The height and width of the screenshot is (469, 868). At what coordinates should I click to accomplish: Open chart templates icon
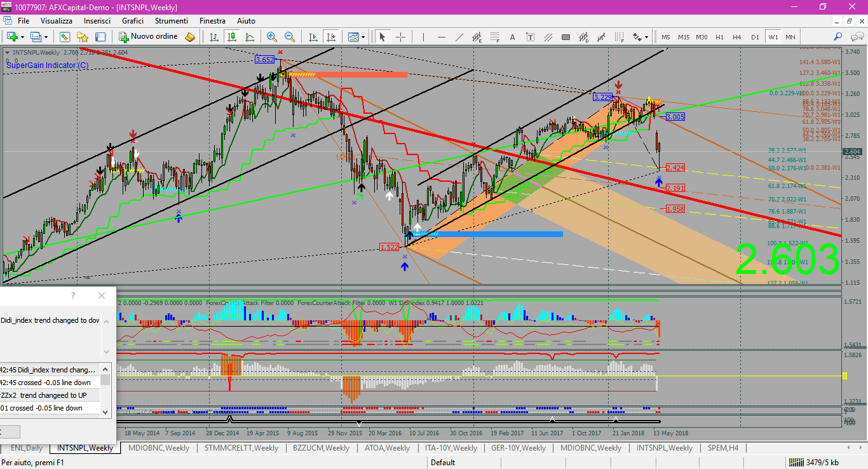click(353, 37)
